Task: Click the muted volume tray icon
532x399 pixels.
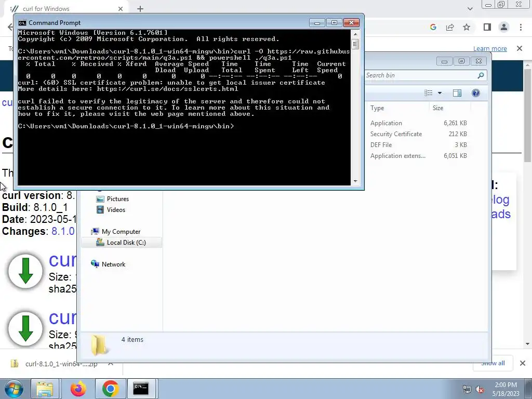Action: coord(480,389)
